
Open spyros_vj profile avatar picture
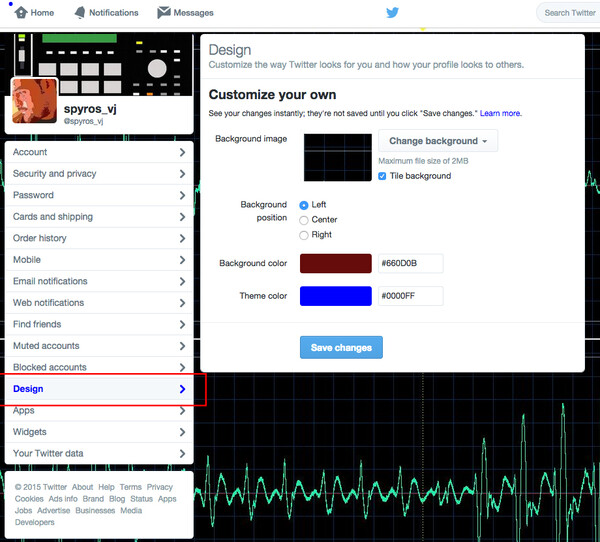pyautogui.click(x=34, y=101)
